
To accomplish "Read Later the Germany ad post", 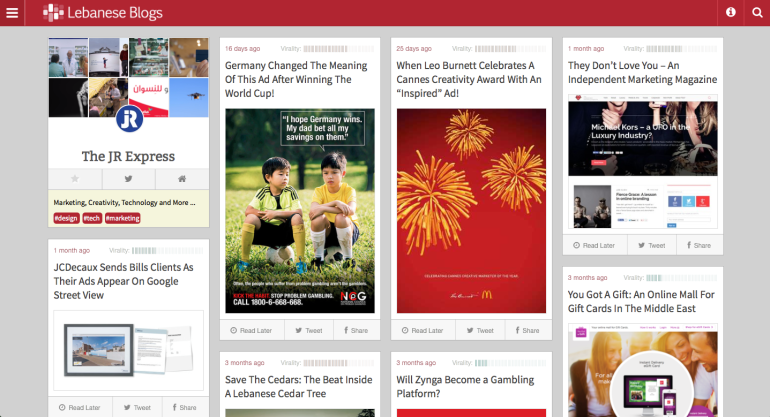I will 251,330.
